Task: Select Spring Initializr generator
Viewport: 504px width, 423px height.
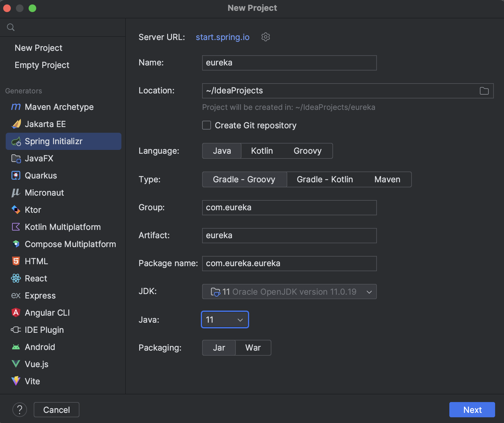Action: 64,141
